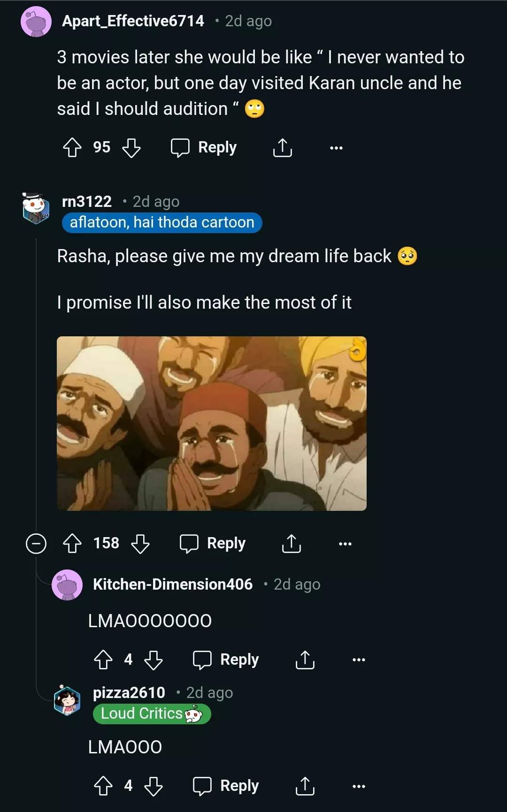
Task: Open more options on Kitchen-Dimension406's comment
Action: coord(359,660)
